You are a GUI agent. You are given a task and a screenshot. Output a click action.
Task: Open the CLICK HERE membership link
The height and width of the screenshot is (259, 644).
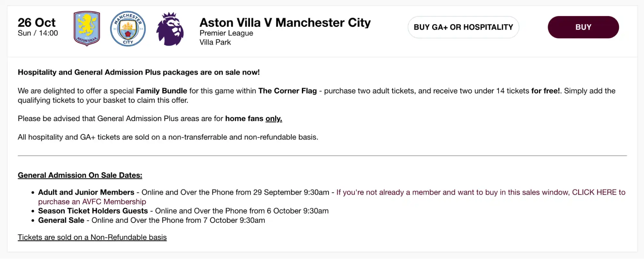[x=594, y=192]
